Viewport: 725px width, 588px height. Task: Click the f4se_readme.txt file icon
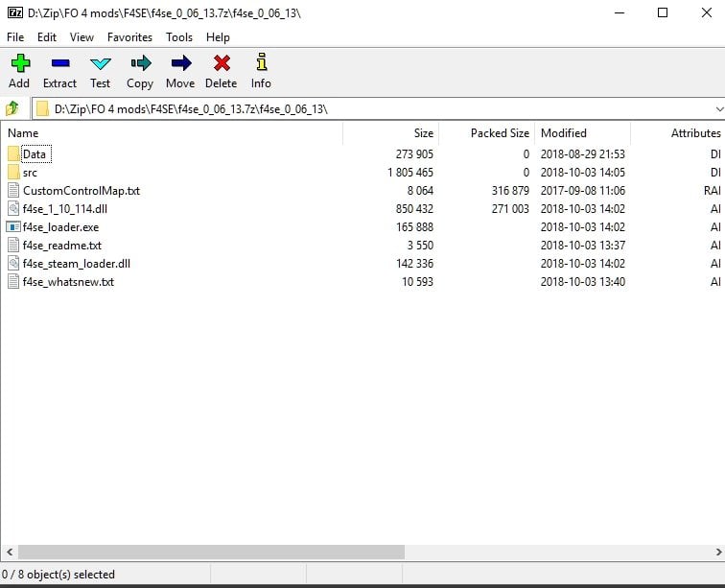(x=13, y=246)
